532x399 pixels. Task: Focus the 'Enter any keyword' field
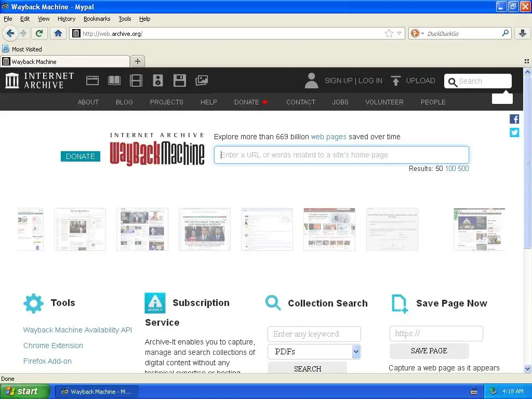(314, 334)
